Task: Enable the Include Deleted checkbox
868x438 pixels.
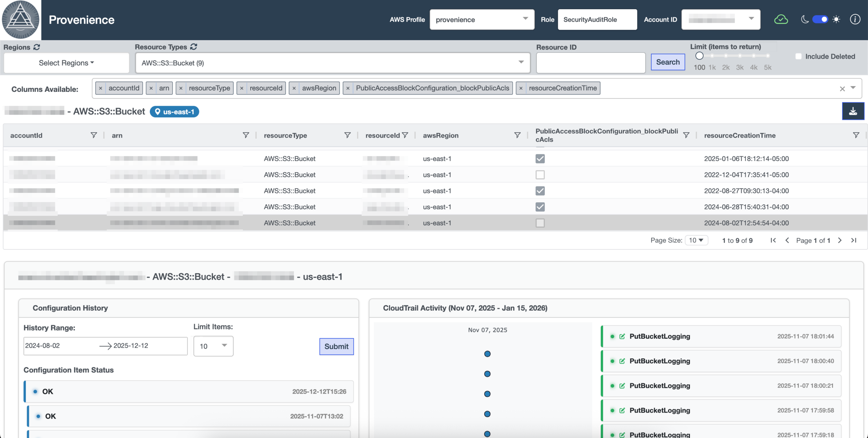Action: 798,57
